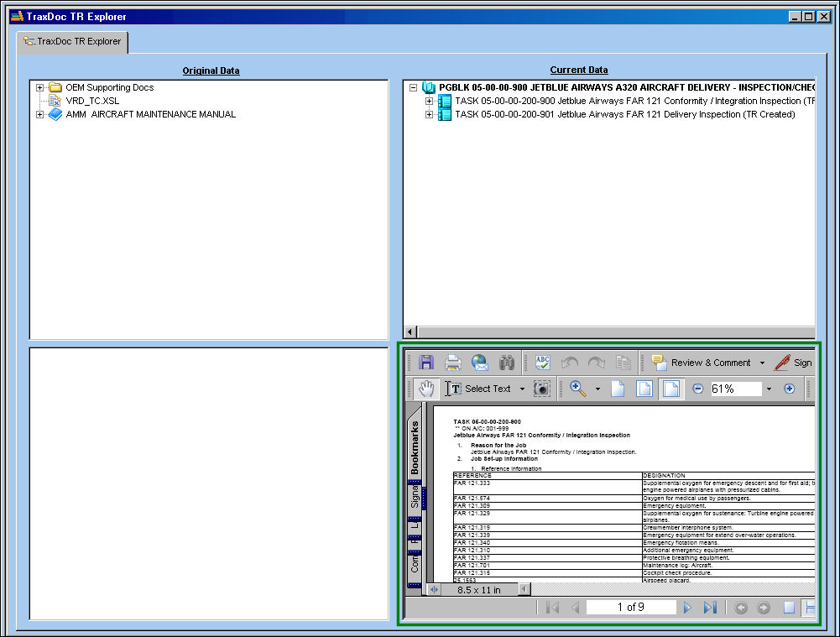
Task: Set view to Actual Size page icon
Action: [x=618, y=389]
